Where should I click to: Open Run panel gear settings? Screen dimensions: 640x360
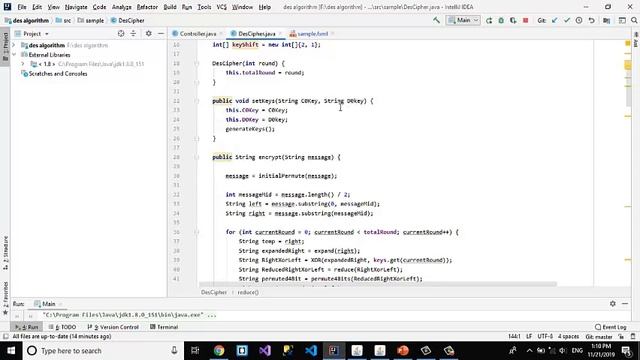tap(613, 304)
